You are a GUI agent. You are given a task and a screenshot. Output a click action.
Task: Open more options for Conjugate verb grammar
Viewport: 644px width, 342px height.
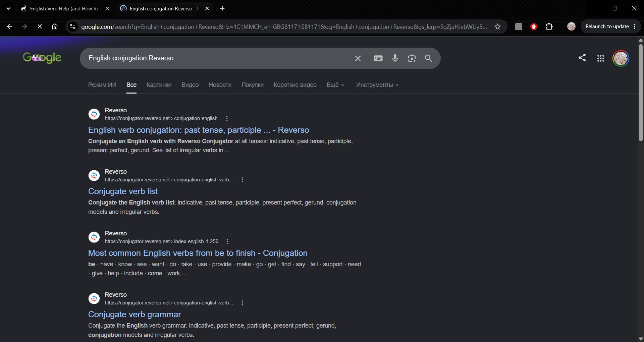point(243,303)
